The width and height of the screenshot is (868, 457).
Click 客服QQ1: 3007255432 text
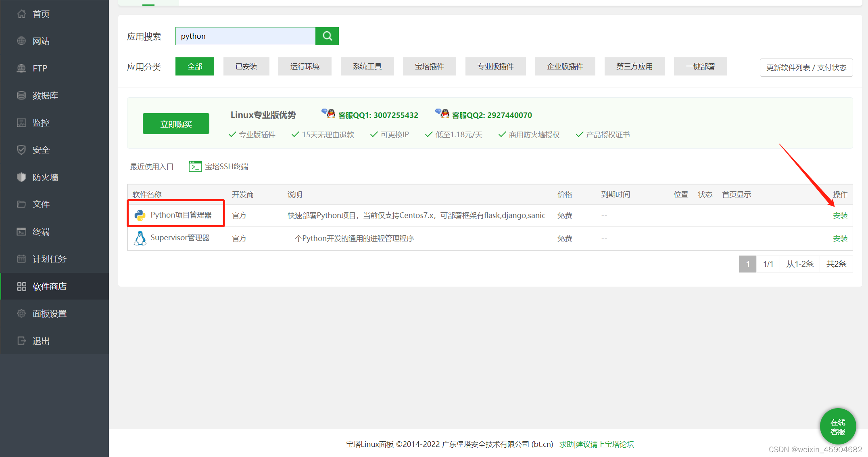coord(378,115)
